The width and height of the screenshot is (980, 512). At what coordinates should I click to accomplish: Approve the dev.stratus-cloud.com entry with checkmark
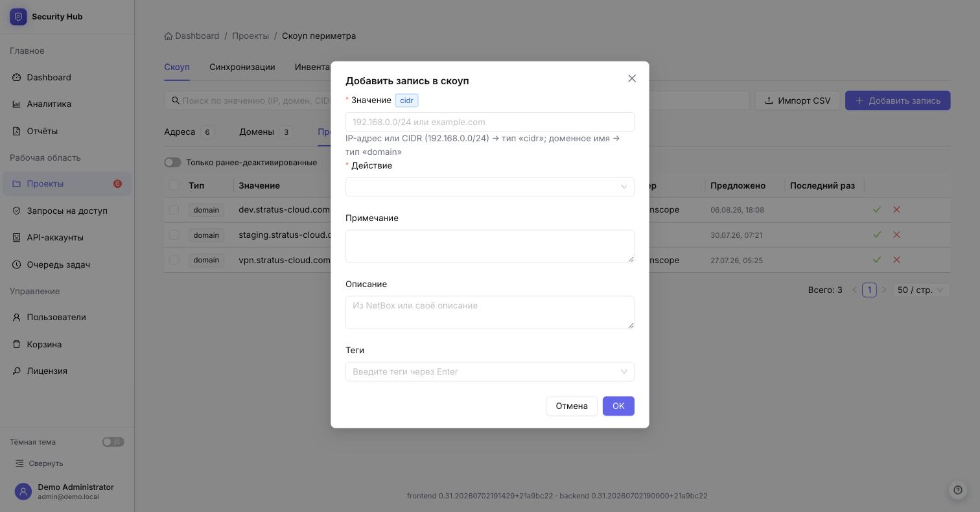point(877,209)
